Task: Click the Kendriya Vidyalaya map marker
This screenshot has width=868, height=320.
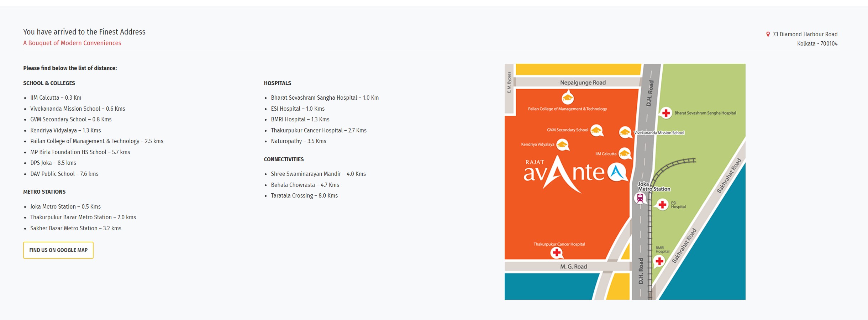Action: [x=562, y=145]
